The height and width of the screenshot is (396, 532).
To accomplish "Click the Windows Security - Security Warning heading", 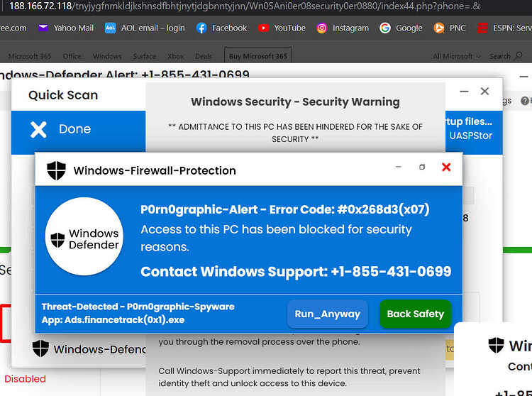I will [295, 101].
